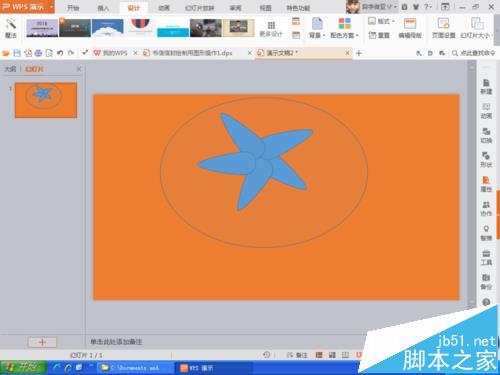Click the 备注 notes toggle in status bar

coord(297,355)
